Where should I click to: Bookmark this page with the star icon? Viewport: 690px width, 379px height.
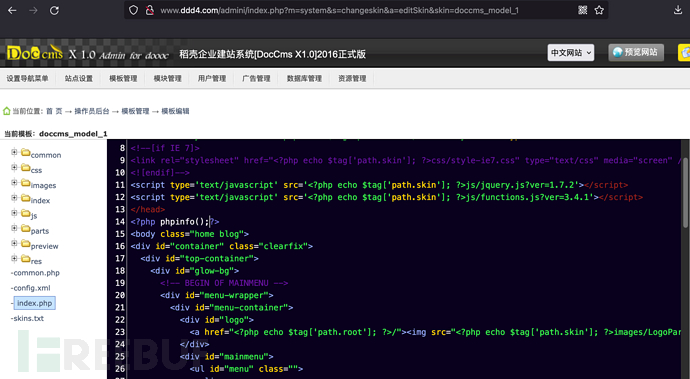pyautogui.click(x=599, y=10)
